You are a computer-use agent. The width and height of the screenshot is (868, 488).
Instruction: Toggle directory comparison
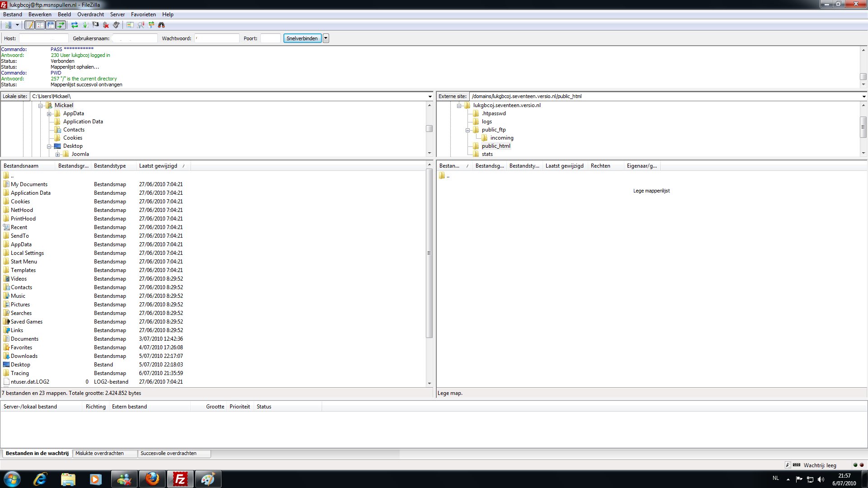pos(141,25)
